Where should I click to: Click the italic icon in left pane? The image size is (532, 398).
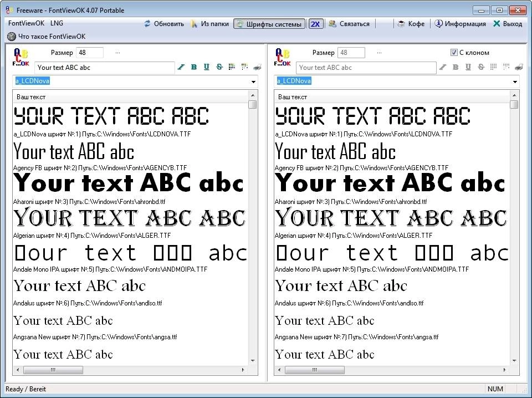(181, 67)
